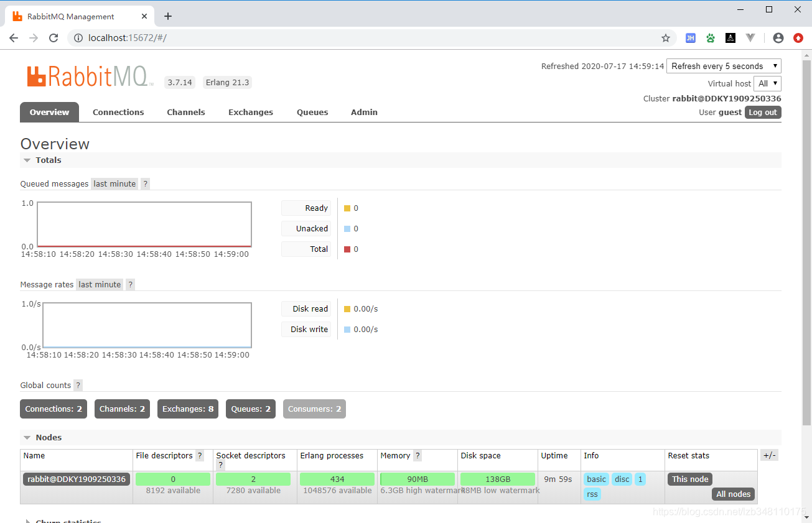Image resolution: width=812 pixels, height=523 pixels.
Task: Open the Virtual host dropdown
Action: (x=767, y=83)
